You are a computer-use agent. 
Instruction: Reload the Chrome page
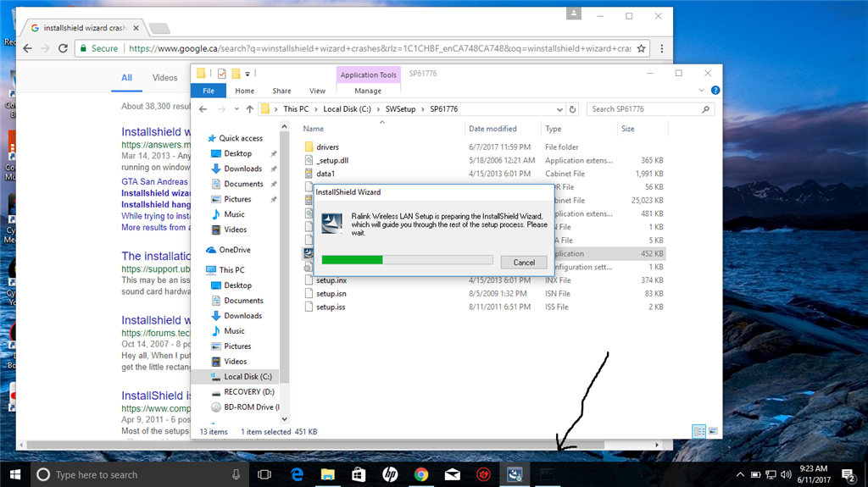63,49
